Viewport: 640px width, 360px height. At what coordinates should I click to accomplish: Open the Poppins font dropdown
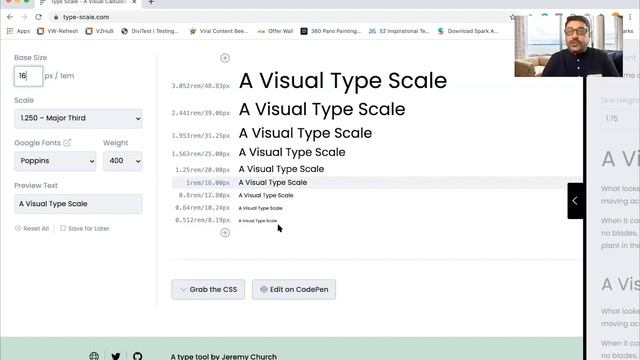click(55, 161)
